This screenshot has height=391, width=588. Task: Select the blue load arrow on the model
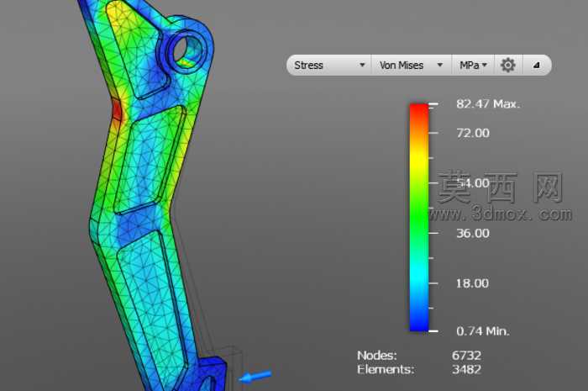point(255,377)
